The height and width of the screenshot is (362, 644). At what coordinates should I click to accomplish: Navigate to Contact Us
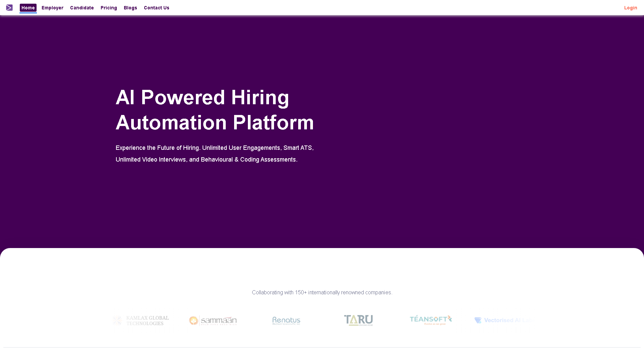157,8
